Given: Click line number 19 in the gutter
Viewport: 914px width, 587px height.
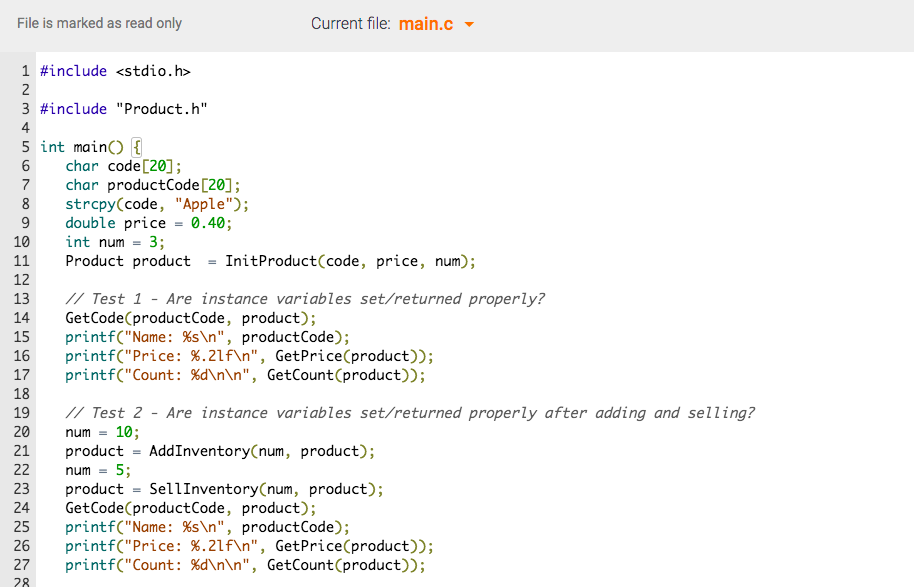Looking at the screenshot, I should [22, 413].
